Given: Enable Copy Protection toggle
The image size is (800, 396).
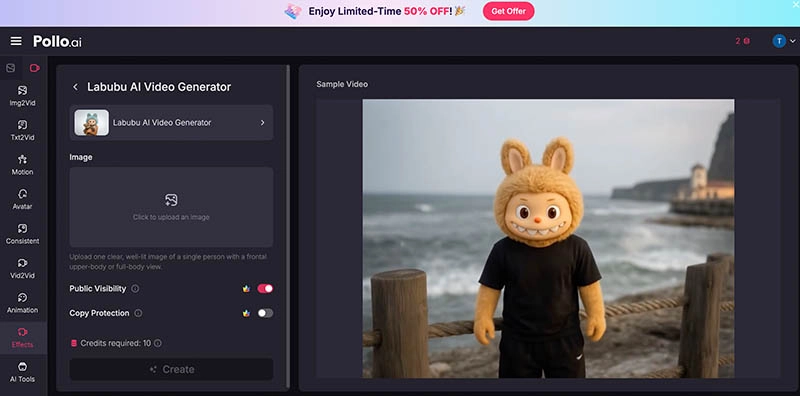Looking at the screenshot, I should 265,313.
